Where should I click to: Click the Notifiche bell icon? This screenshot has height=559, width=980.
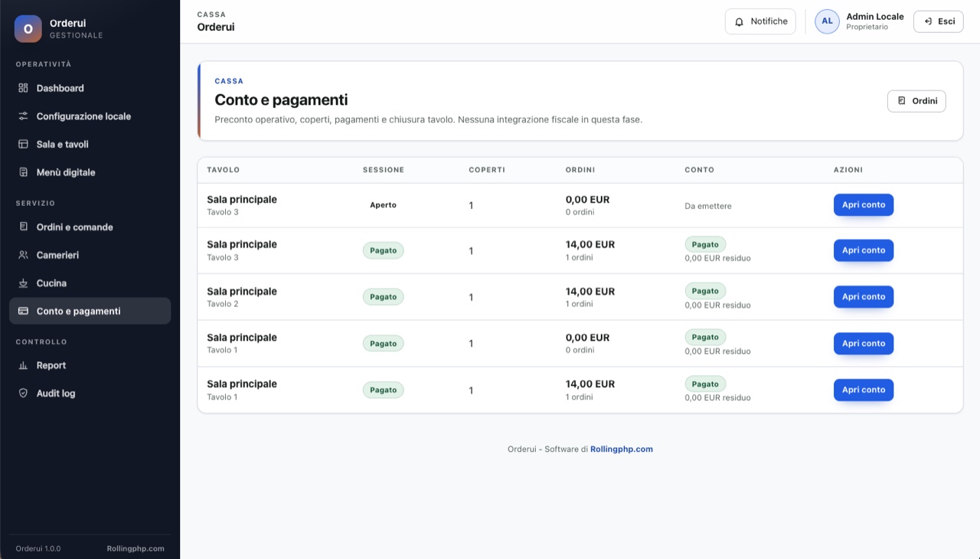pyautogui.click(x=739, y=22)
